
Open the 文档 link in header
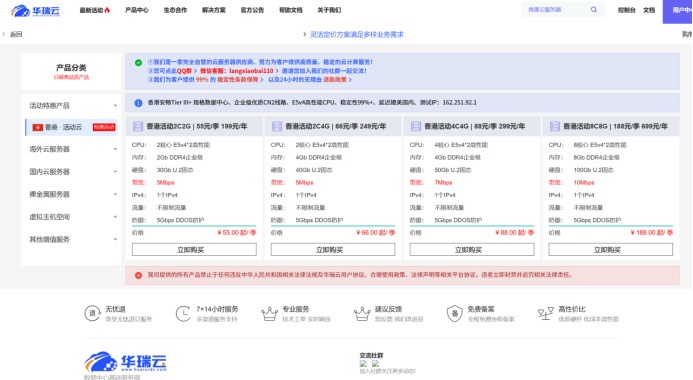649,10
